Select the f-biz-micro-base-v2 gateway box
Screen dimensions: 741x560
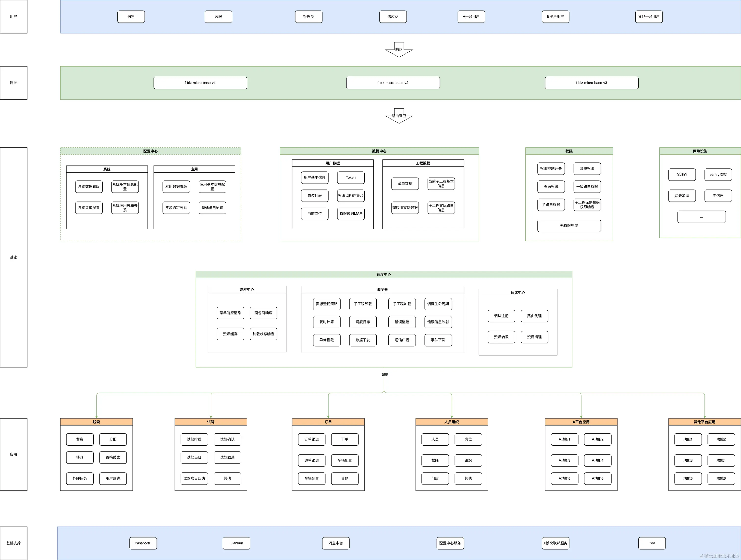click(x=393, y=83)
